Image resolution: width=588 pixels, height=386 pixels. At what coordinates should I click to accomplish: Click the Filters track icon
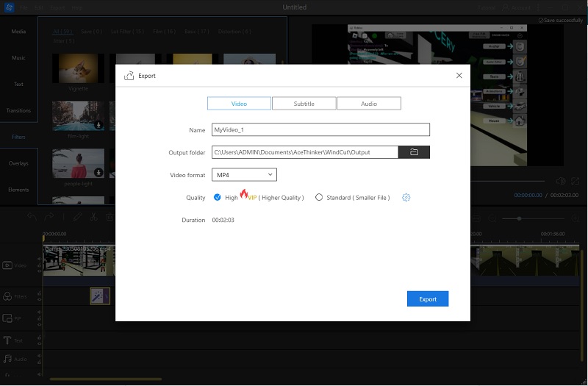[7, 296]
